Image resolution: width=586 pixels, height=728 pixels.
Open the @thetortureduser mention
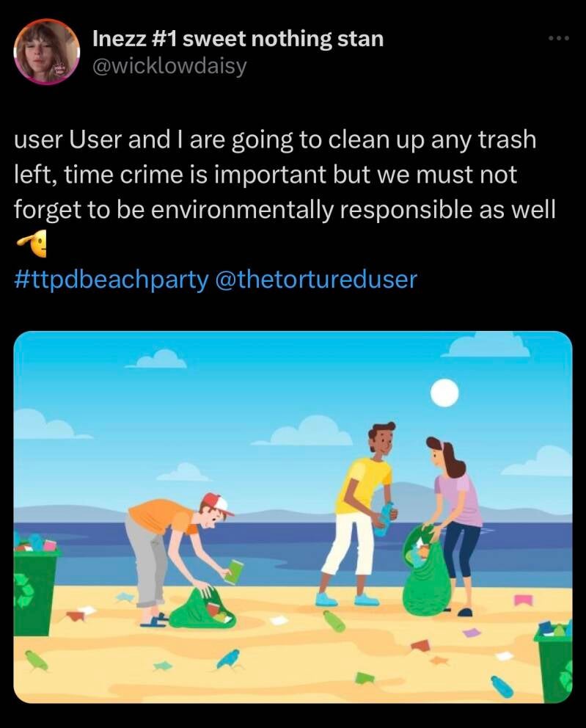click(x=315, y=280)
